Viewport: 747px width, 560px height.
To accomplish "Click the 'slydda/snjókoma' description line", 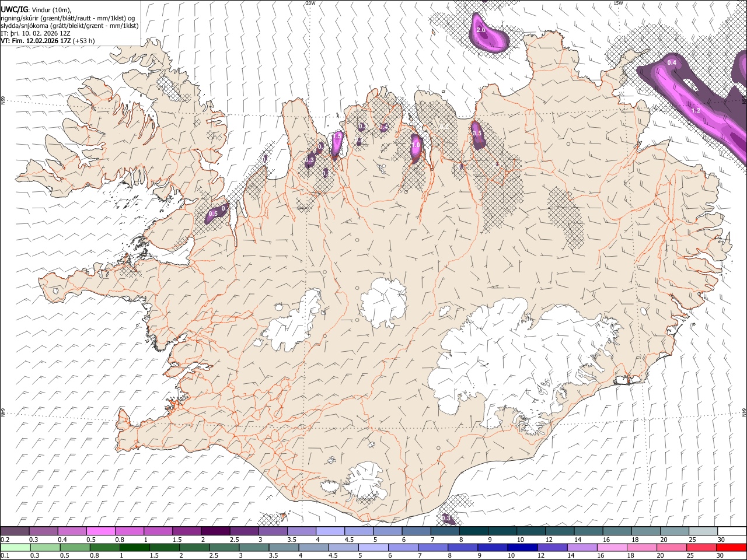I will coord(69,26).
